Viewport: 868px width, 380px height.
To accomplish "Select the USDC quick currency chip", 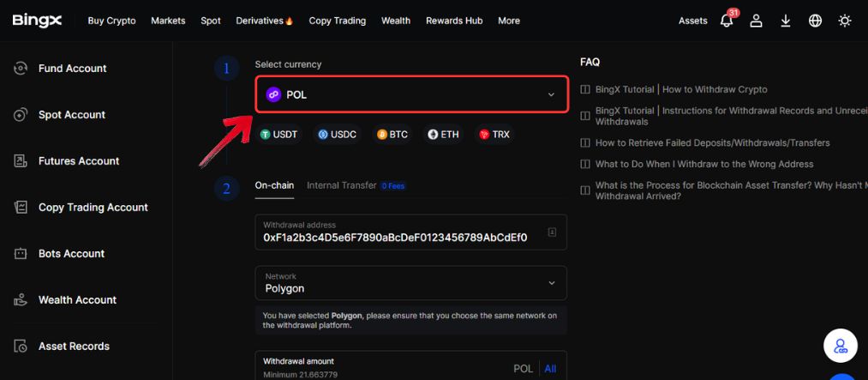I will (x=338, y=135).
